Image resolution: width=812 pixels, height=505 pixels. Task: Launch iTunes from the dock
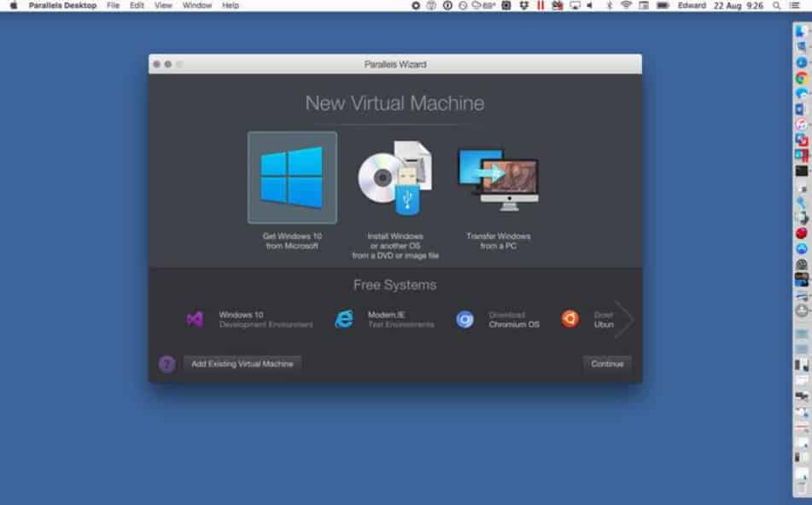point(801,125)
